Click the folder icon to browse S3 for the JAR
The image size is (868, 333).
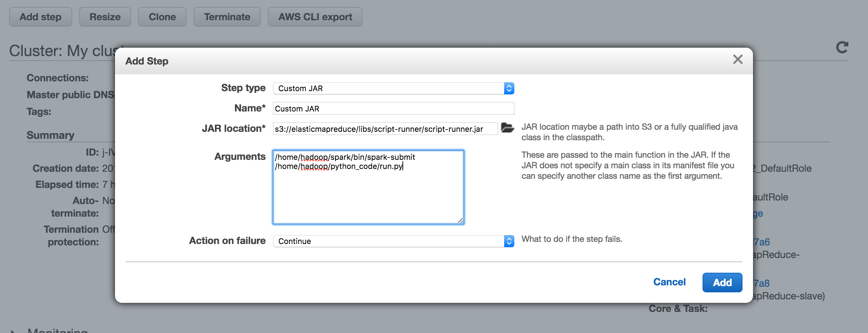click(507, 128)
